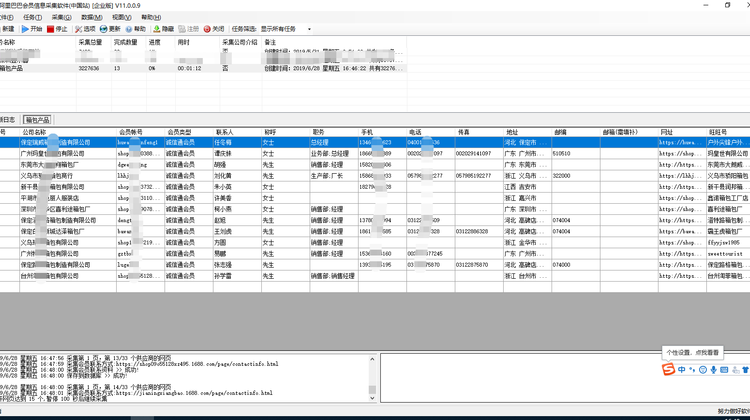Screen dimensions: 750x420
Task: Click the 会员帐号 column header
Action: (x=141, y=132)
